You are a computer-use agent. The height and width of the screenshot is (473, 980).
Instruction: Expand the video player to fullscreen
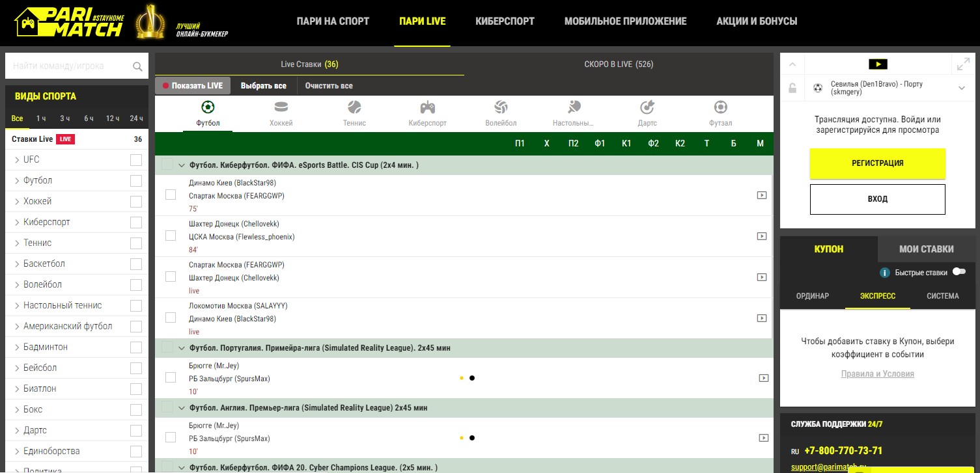coord(962,64)
